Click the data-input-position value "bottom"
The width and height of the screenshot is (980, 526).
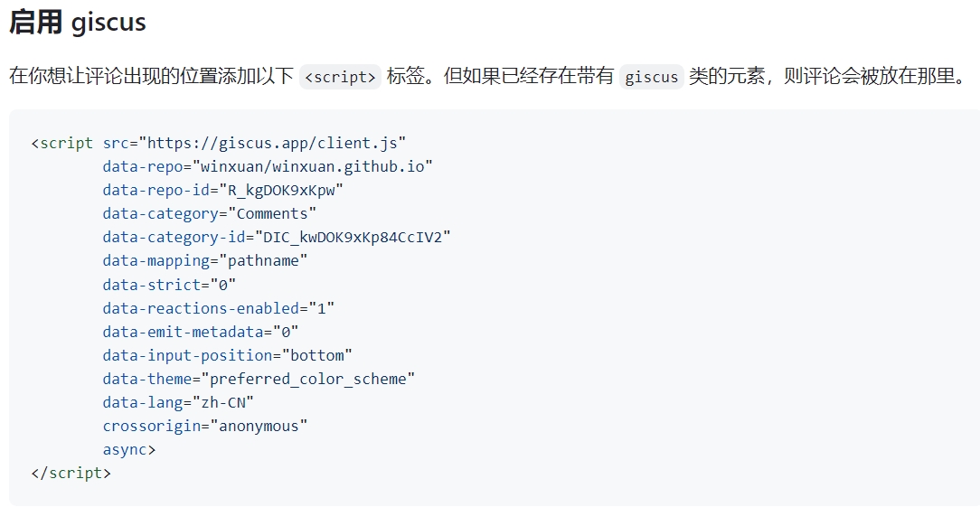click(x=316, y=355)
